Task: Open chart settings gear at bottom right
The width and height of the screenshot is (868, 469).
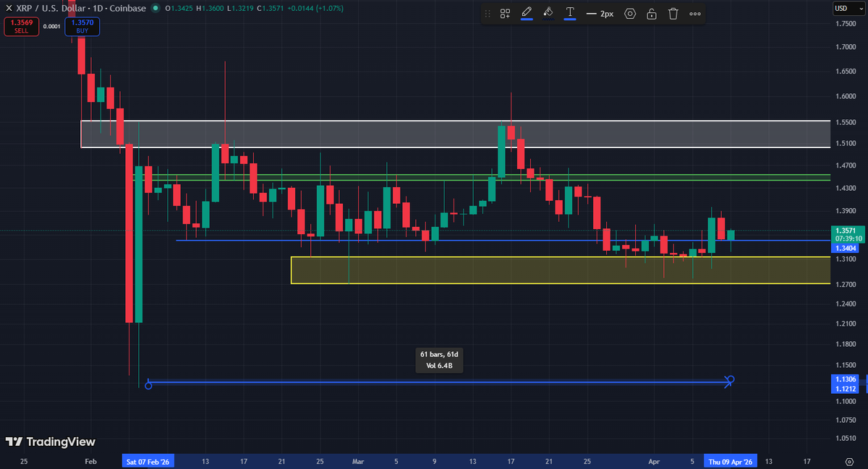Action: click(849, 460)
